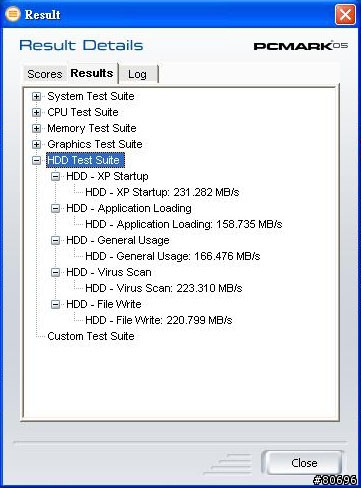The height and width of the screenshot is (488, 361).
Task: Close the Result window with the X
Action: [x=345, y=14]
